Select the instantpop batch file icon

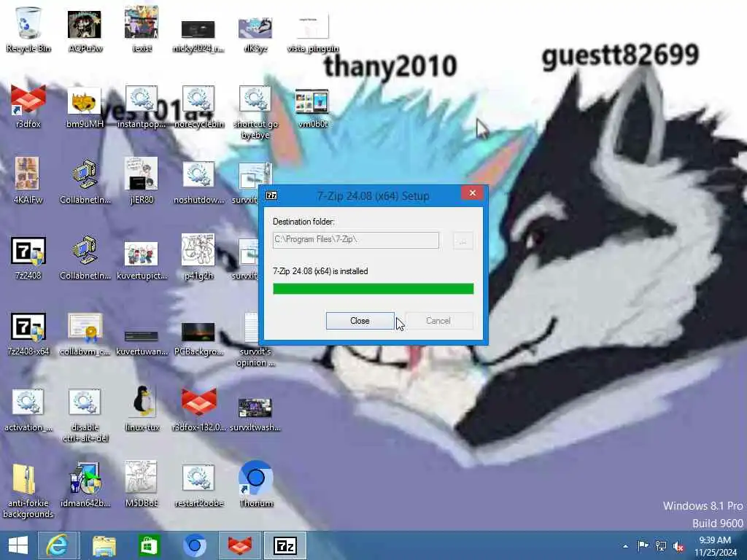pyautogui.click(x=142, y=106)
